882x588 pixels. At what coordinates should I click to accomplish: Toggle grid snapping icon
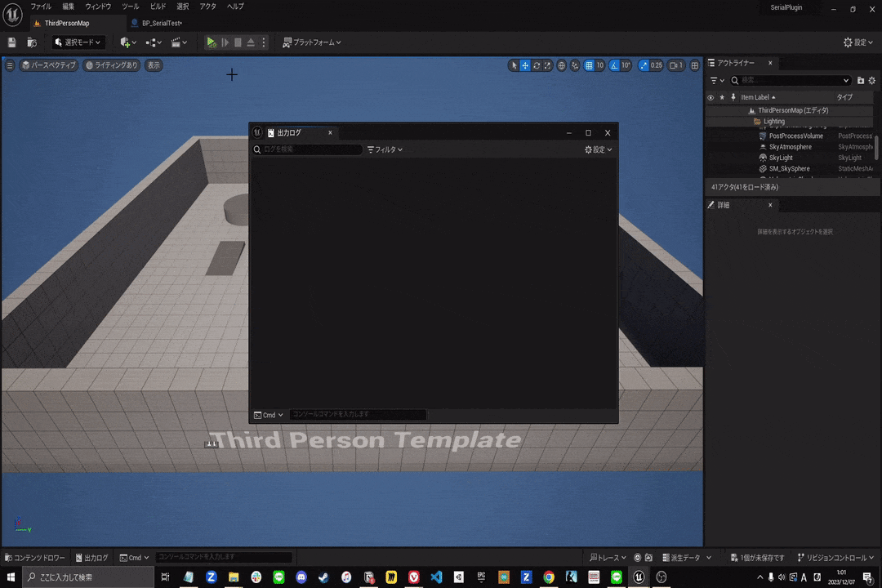pos(589,65)
